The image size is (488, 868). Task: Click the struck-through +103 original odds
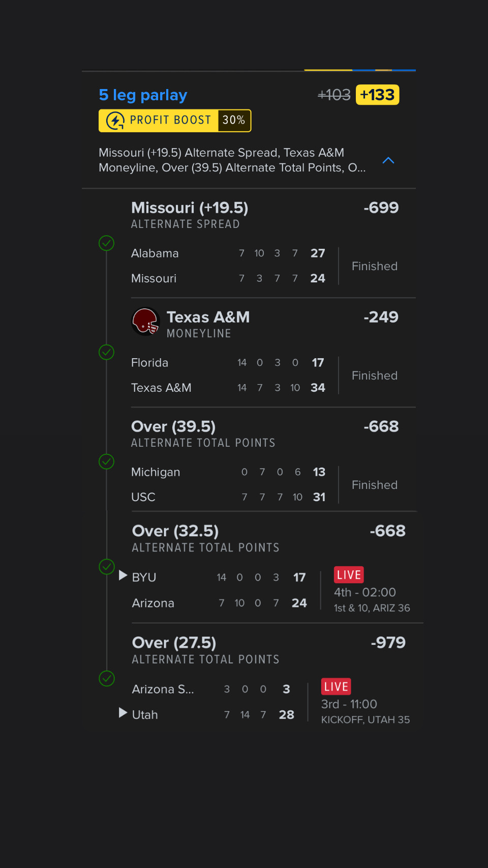[334, 95]
